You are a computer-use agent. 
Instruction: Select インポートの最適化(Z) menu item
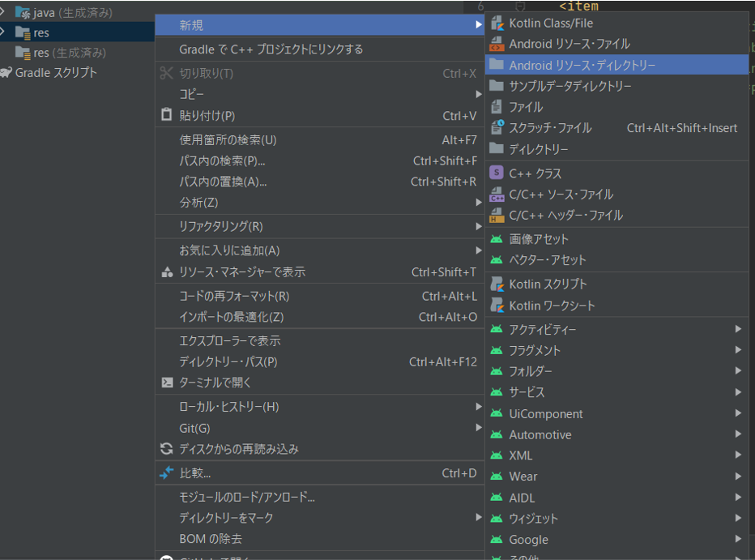pyautogui.click(x=320, y=317)
